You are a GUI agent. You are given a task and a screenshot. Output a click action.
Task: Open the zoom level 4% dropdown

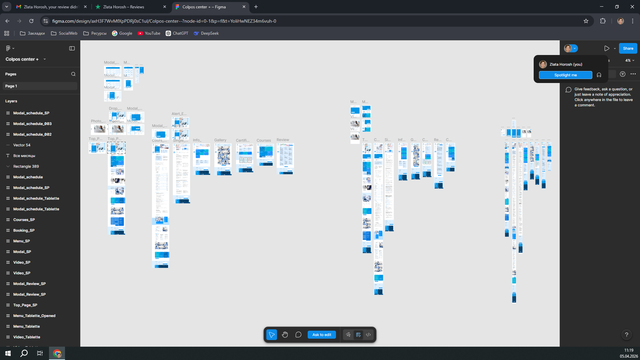click(630, 60)
